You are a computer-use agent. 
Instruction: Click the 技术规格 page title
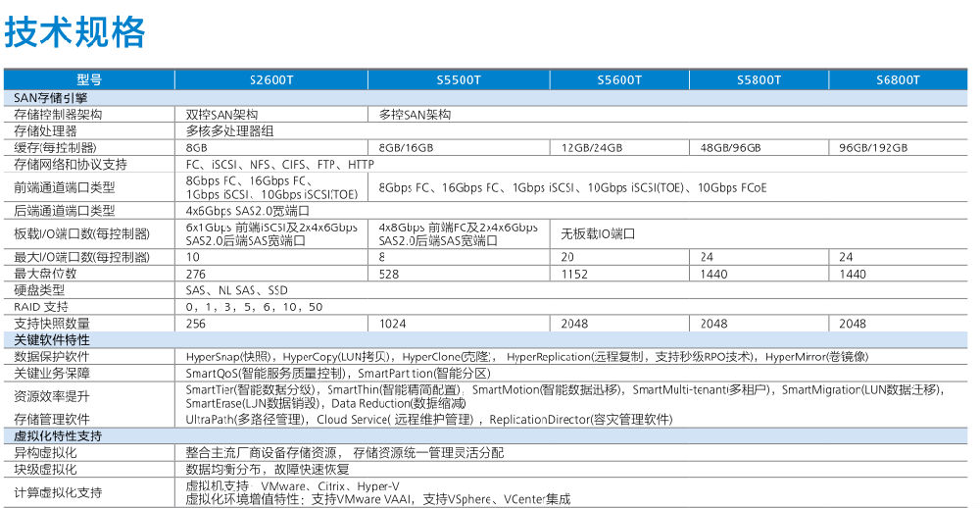[x=74, y=31]
